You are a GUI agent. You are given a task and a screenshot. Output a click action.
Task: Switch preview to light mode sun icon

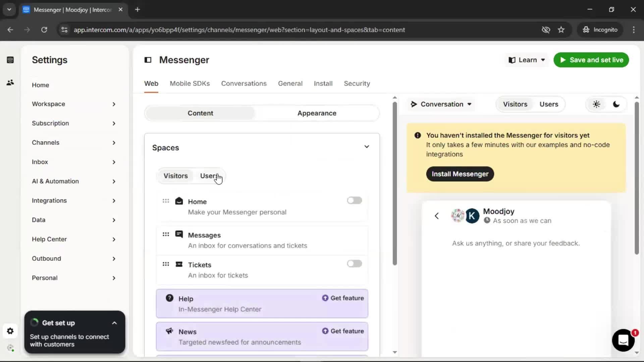[596, 104]
